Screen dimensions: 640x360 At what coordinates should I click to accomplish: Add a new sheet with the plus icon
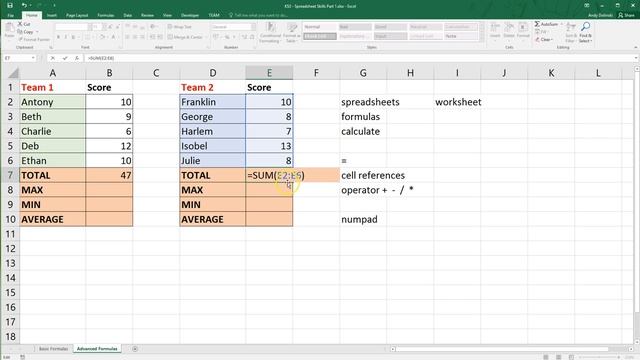135,349
